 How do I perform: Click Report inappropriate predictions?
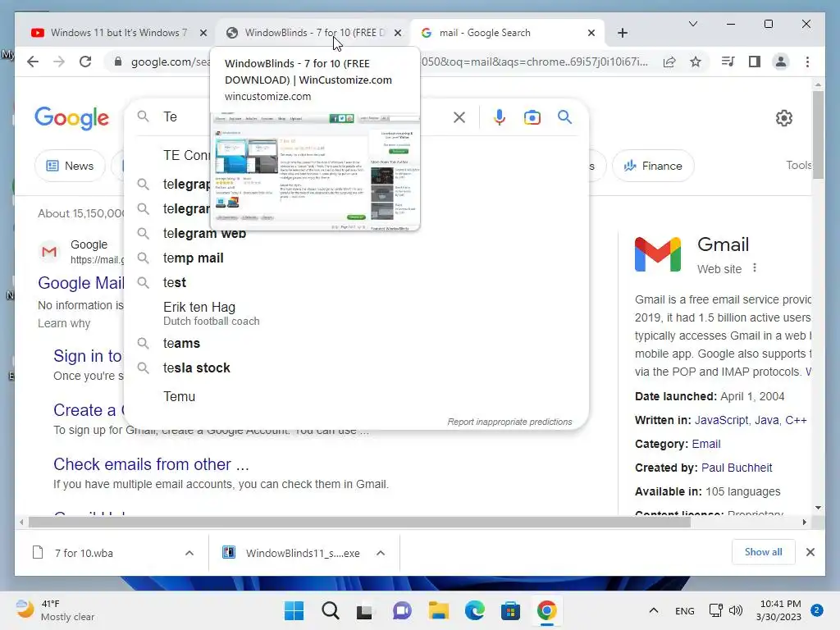coord(509,422)
